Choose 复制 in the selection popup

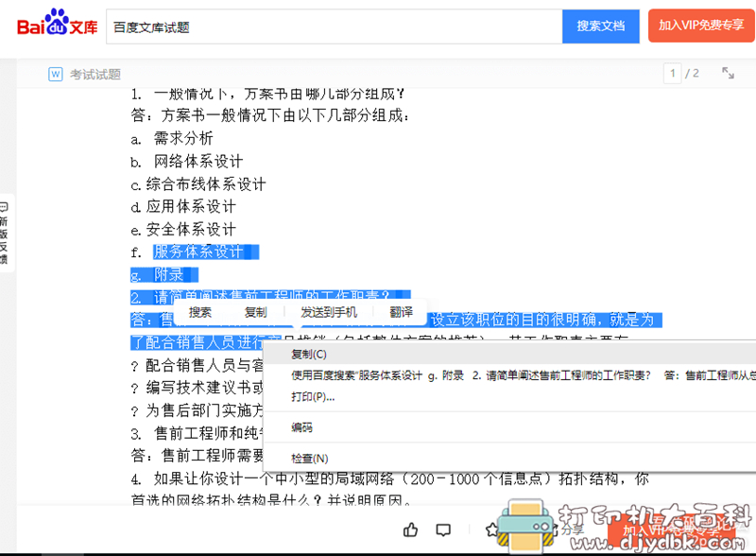pos(255,312)
